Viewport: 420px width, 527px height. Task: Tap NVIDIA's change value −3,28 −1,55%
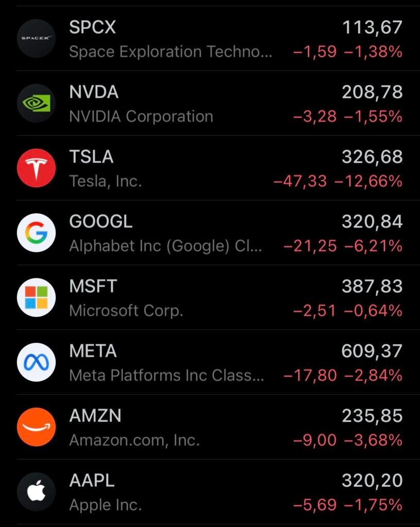[348, 117]
